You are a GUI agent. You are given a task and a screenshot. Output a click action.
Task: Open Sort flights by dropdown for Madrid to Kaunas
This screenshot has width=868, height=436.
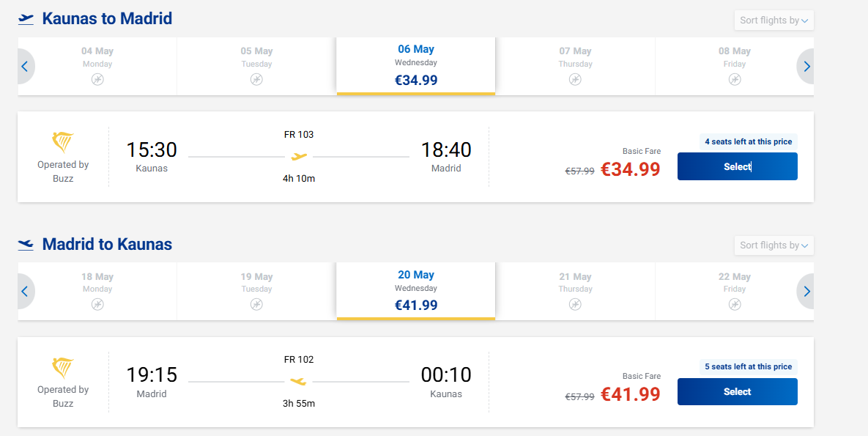[x=774, y=245]
